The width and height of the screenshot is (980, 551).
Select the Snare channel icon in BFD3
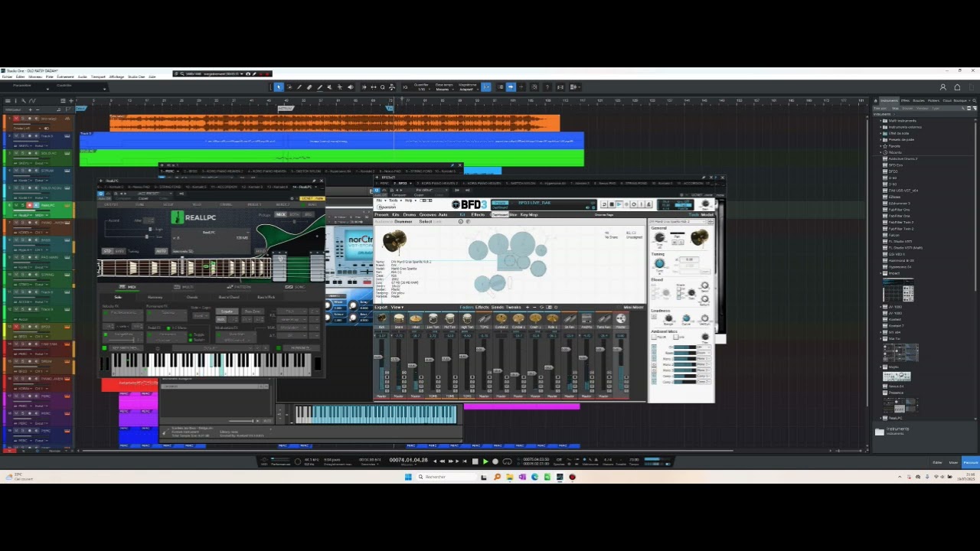[x=398, y=318]
